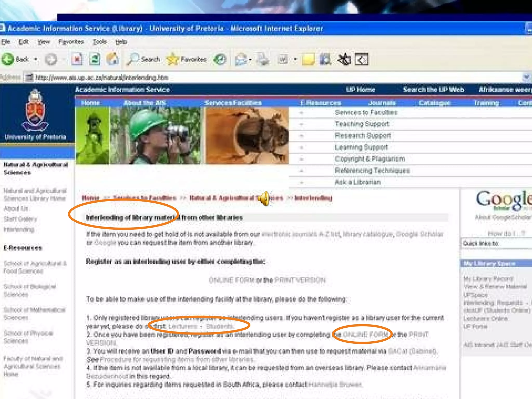Click the Refresh page icon
Screen dimensions: 532x399
(95, 59)
